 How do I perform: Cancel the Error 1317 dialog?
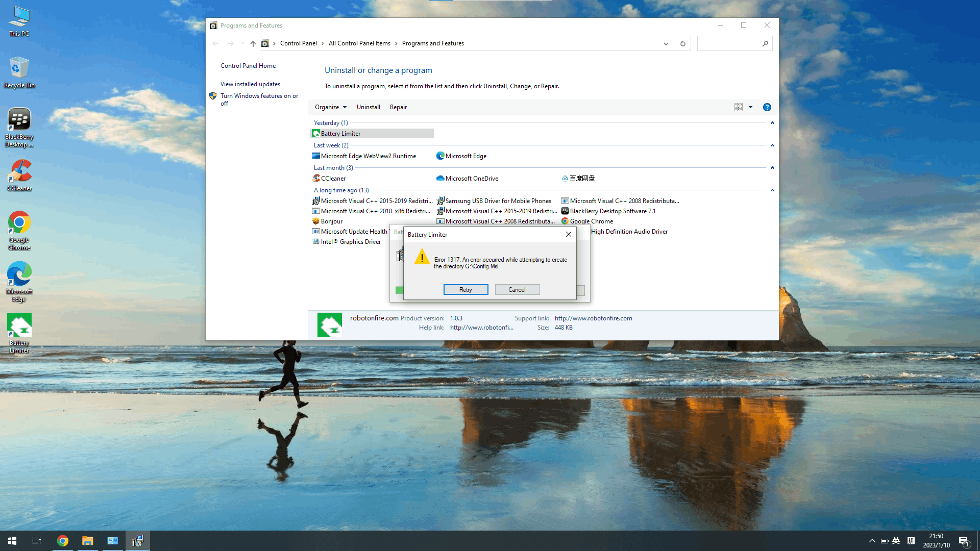(517, 290)
